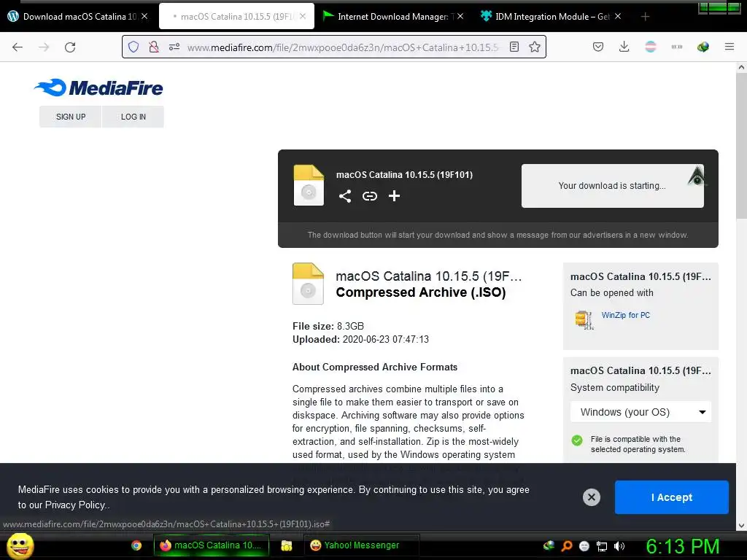Click the SIGN UP button
Image resolution: width=747 pixels, height=560 pixels.
71,117
